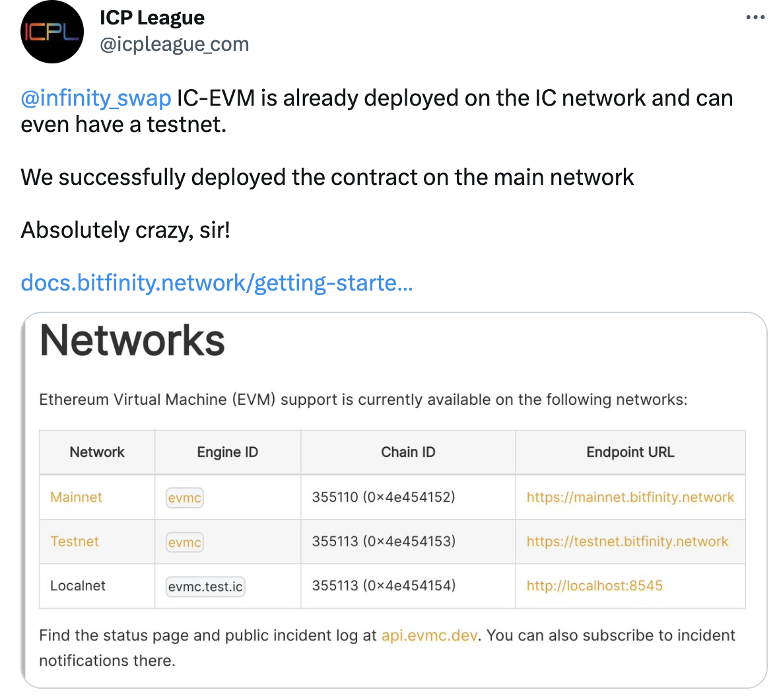Open the http://localhost:8545 Localnet endpoint

[x=593, y=586]
